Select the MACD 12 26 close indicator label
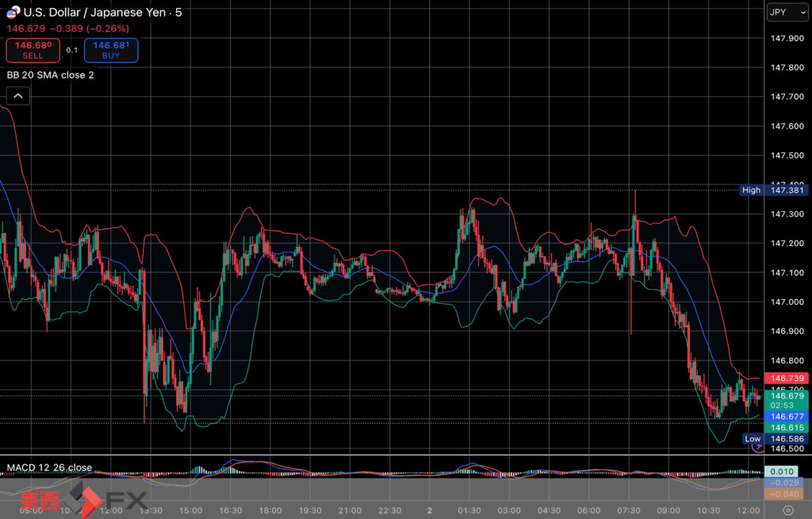 49,467
